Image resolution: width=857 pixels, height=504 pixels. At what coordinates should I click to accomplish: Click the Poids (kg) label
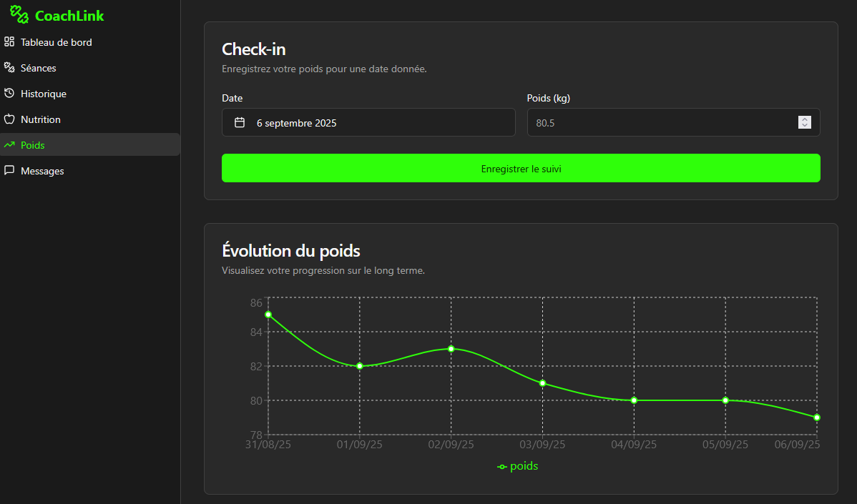[548, 98]
